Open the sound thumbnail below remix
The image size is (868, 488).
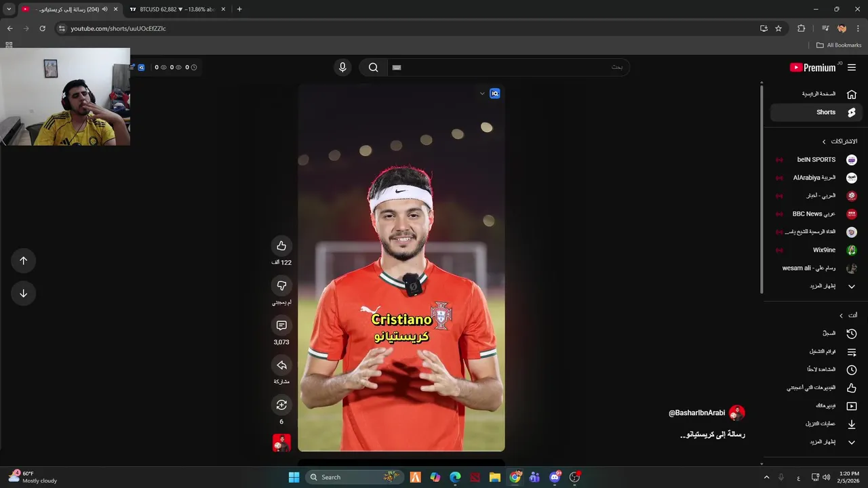(281, 443)
